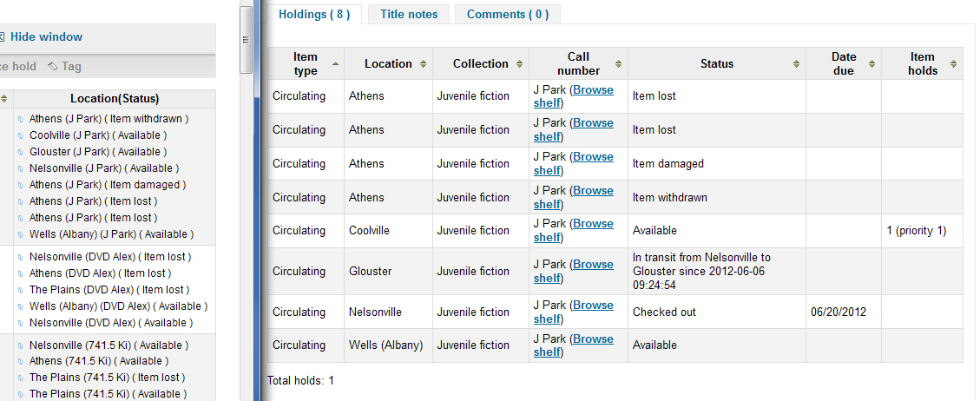Image resolution: width=980 pixels, height=401 pixels.
Task: Open the Title notes tab
Action: click(409, 14)
